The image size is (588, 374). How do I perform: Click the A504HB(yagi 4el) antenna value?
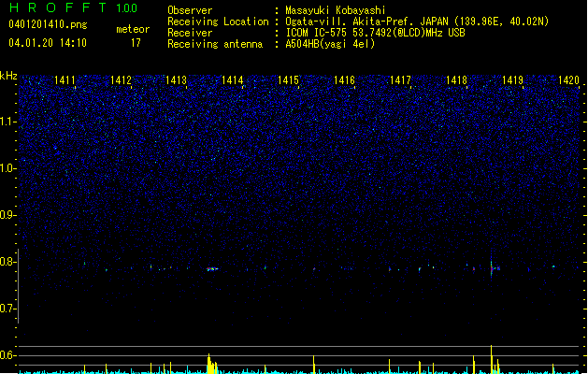point(330,44)
